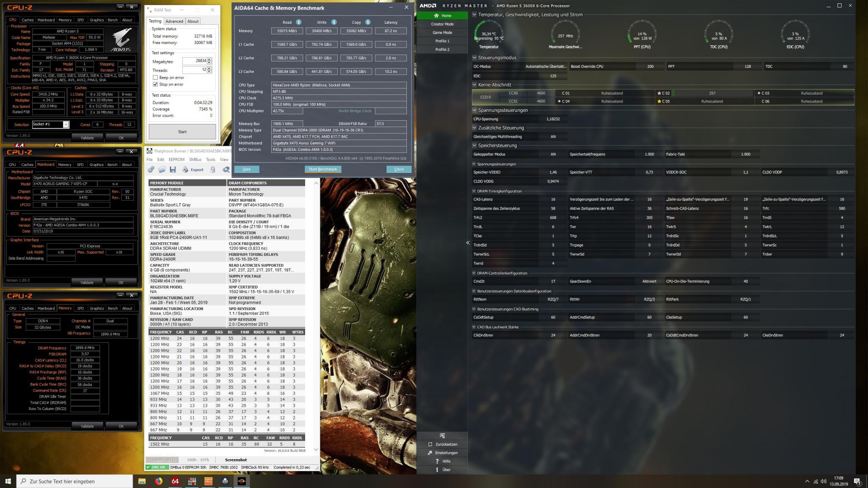Open the Über info entry in Ryzen Master
Image resolution: width=868 pixels, height=488 pixels.
(x=442, y=470)
